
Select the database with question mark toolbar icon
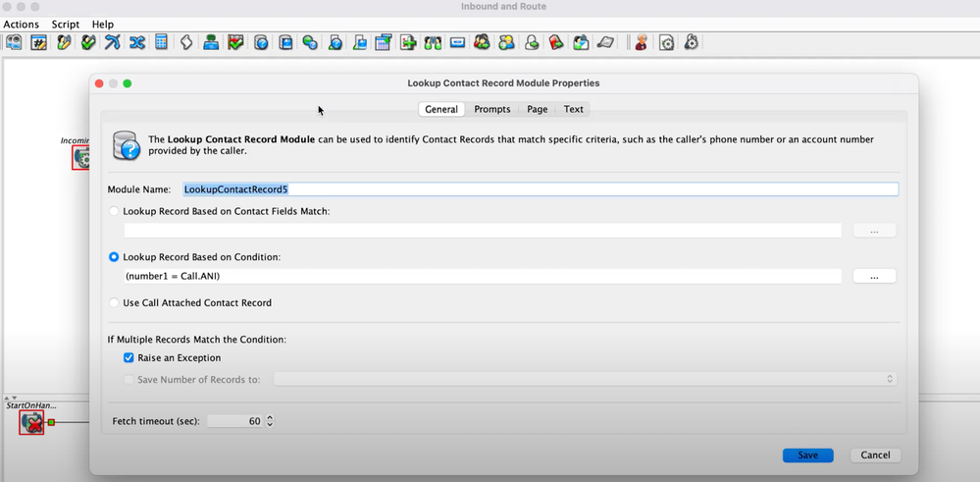261,42
